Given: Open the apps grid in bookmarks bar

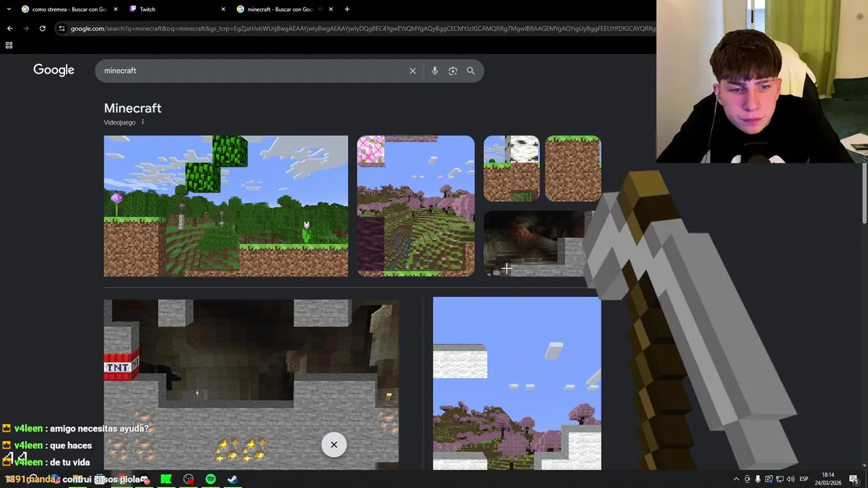Looking at the screenshot, I should tap(9, 45).
